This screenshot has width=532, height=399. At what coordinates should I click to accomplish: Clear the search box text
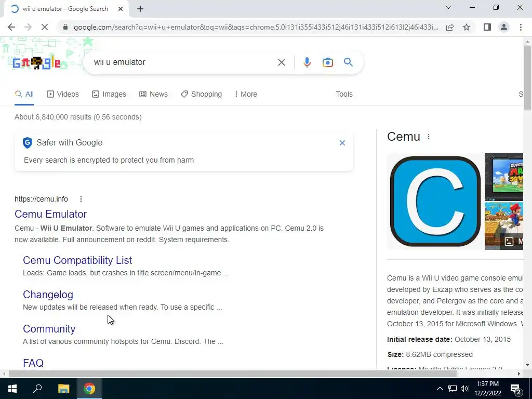pyautogui.click(x=281, y=62)
